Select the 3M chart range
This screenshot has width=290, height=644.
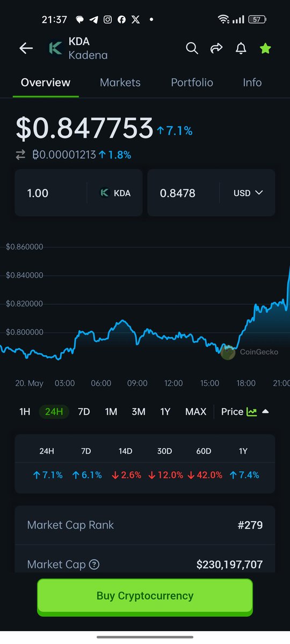click(x=139, y=412)
